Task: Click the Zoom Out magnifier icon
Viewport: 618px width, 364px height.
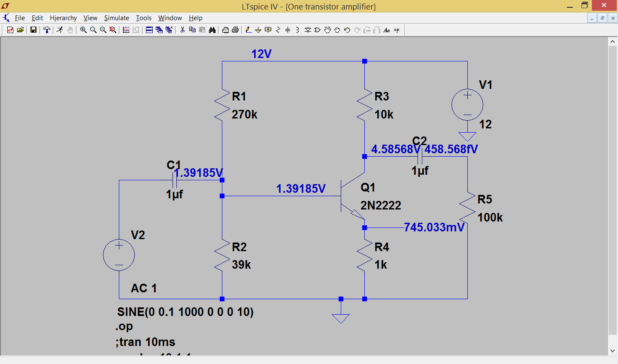Action: pos(103,30)
